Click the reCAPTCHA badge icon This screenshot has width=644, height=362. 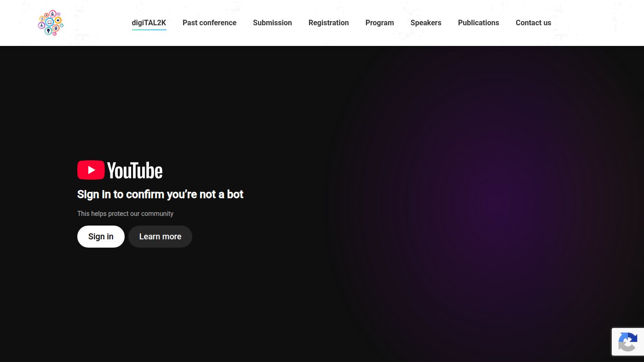pyautogui.click(x=628, y=342)
